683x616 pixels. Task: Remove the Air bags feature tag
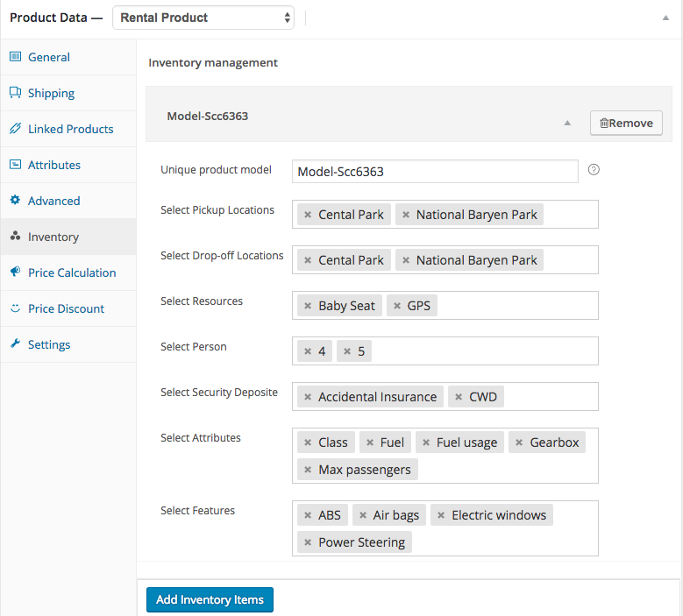[362, 515]
